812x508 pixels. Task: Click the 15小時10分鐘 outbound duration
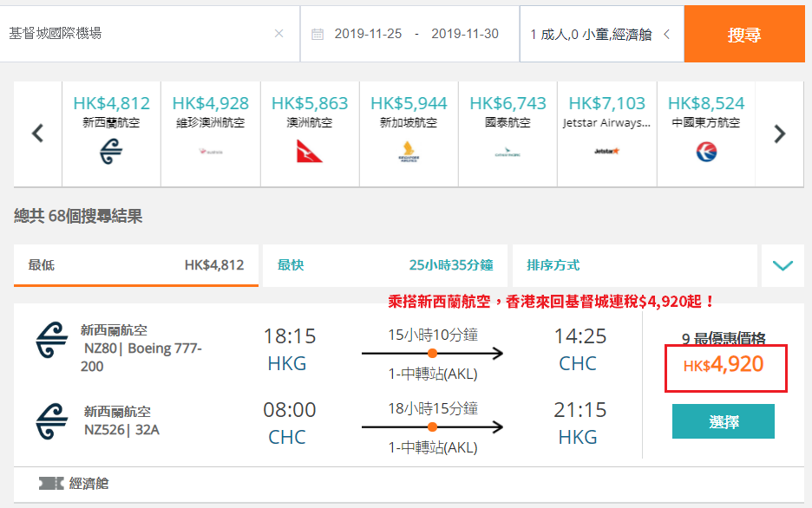[433, 335]
